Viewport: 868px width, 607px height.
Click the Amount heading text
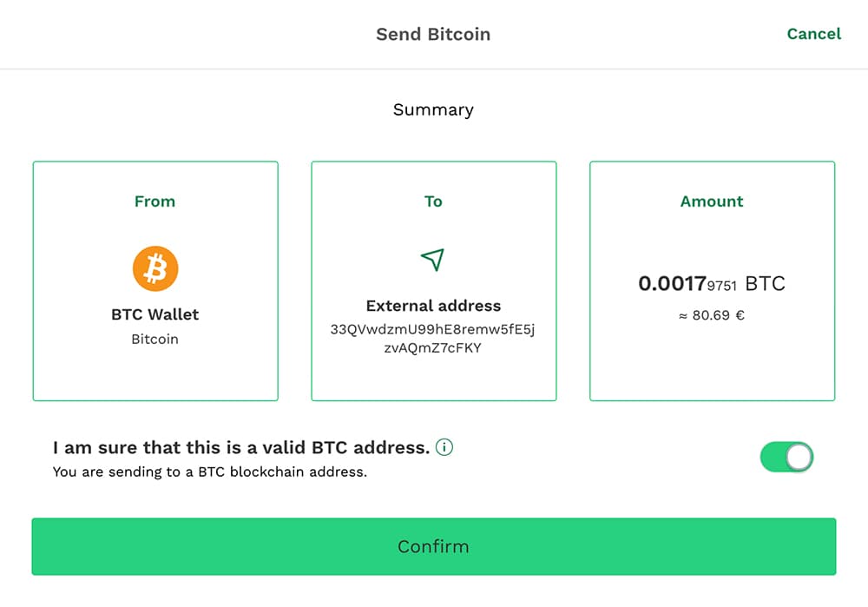712,201
